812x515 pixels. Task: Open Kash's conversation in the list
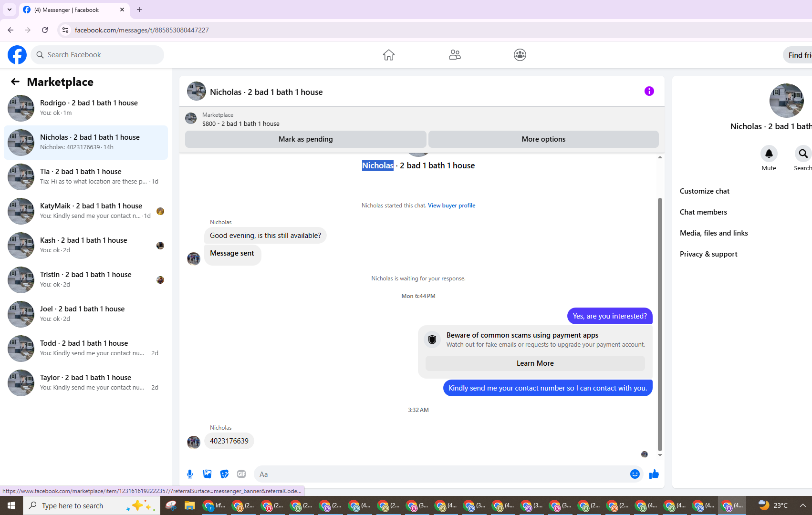86,245
